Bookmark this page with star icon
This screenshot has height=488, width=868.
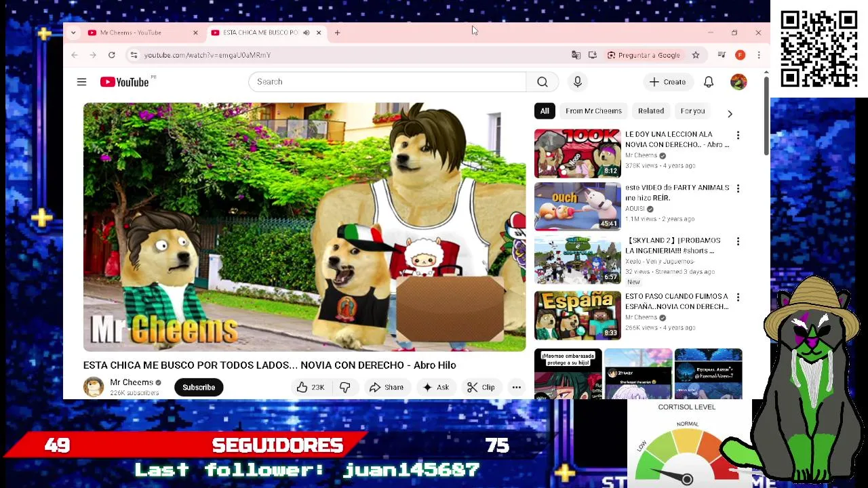tap(696, 55)
